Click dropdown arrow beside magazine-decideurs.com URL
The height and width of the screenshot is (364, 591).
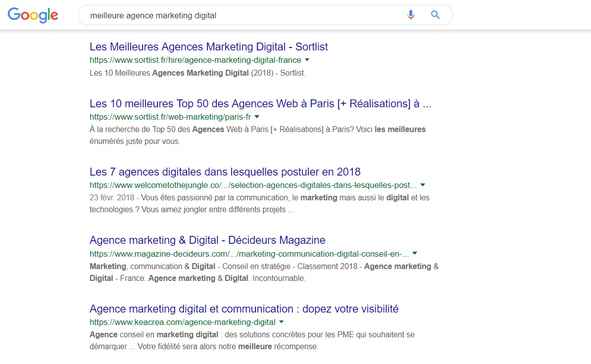pos(415,253)
